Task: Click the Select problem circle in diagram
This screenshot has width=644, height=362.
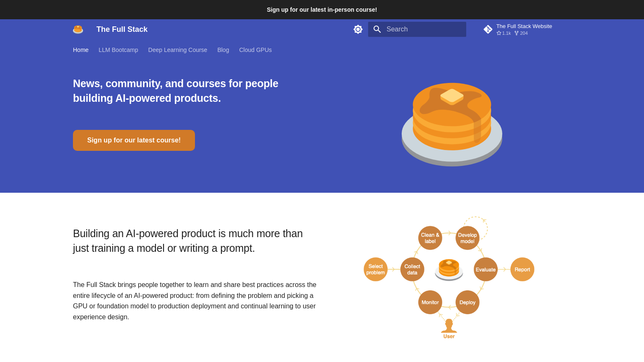Action: (376, 269)
